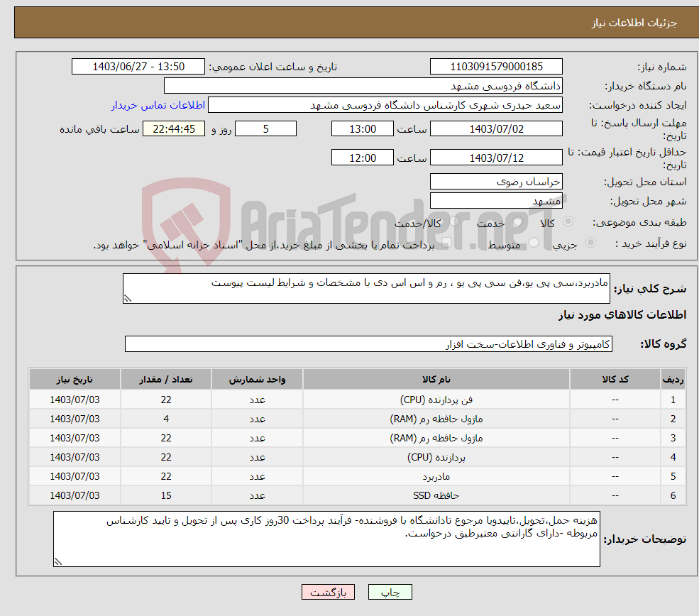The height and width of the screenshot is (616, 699).
Task: Click the مادربرد item name cell
Action: coord(436,476)
